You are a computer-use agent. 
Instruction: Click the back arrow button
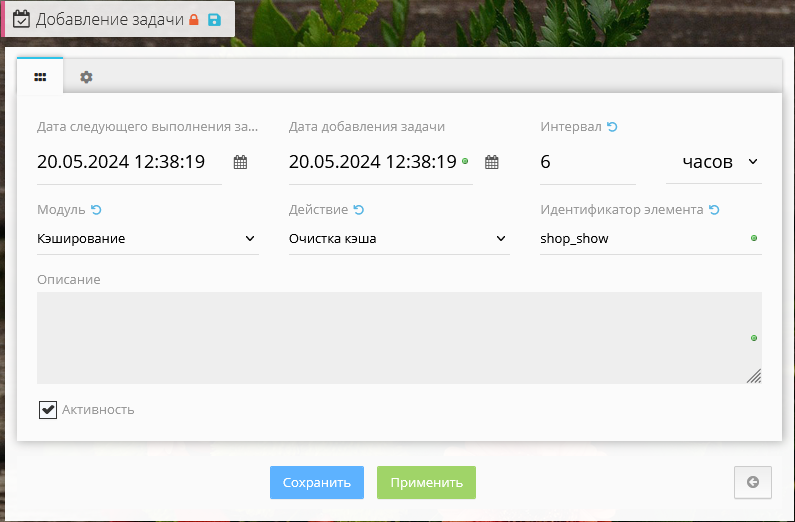tap(752, 482)
